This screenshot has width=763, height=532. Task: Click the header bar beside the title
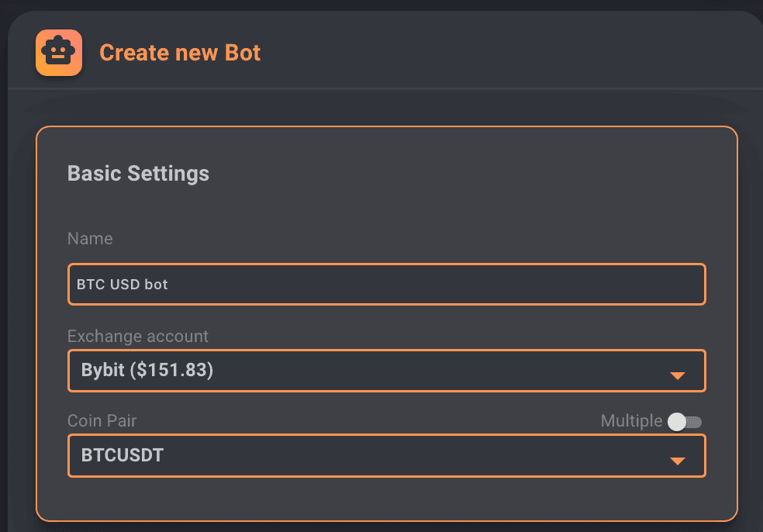tap(504, 54)
